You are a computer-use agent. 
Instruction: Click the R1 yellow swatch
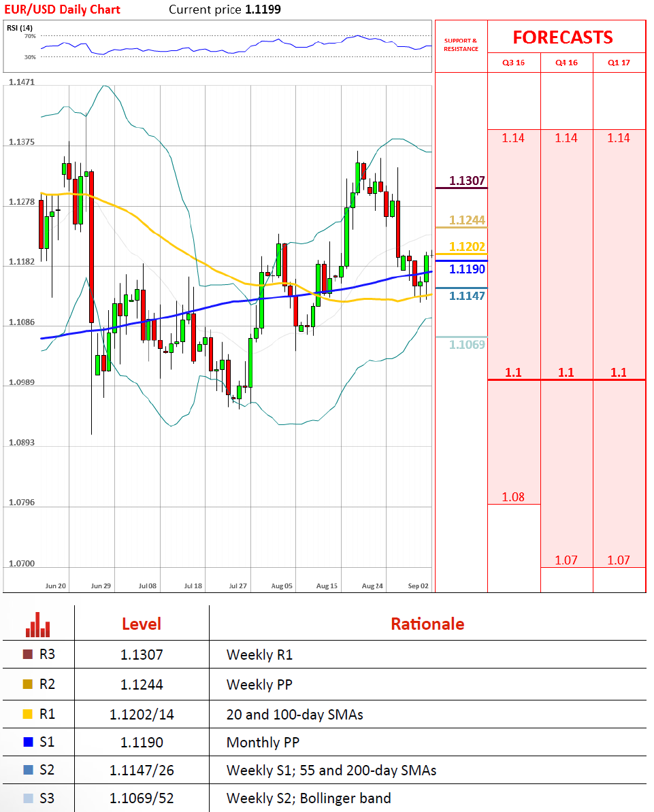click(28, 714)
